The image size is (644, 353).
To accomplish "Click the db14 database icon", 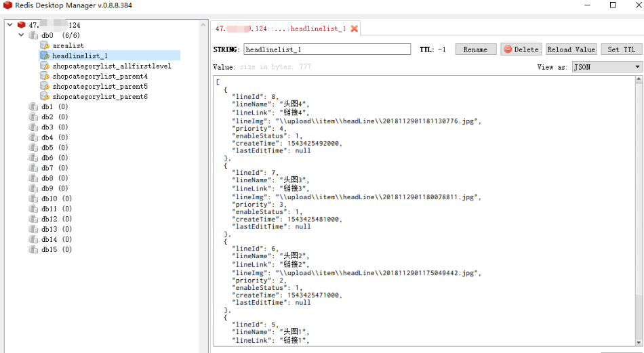I will [33, 239].
